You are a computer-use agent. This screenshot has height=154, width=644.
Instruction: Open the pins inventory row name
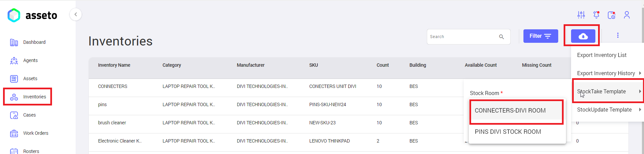(x=102, y=104)
